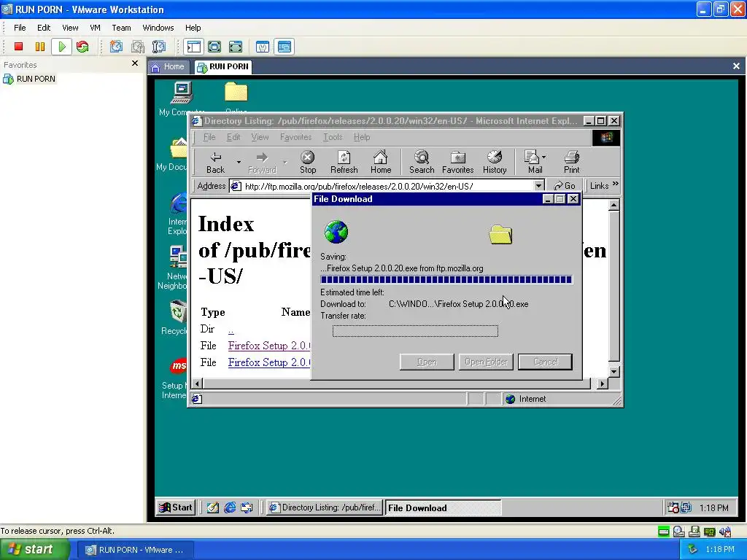Open the snapshot manager wrench-clock icon
The image size is (747, 560).
click(158, 47)
